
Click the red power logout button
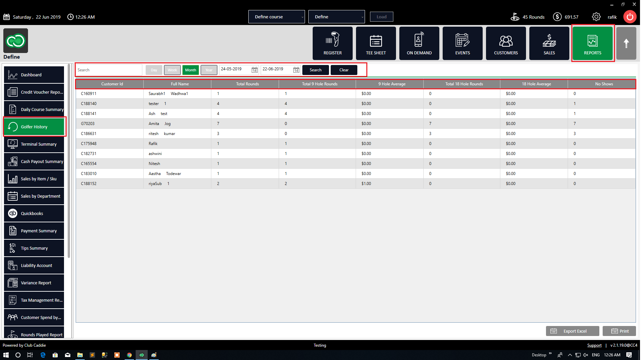pyautogui.click(x=630, y=17)
